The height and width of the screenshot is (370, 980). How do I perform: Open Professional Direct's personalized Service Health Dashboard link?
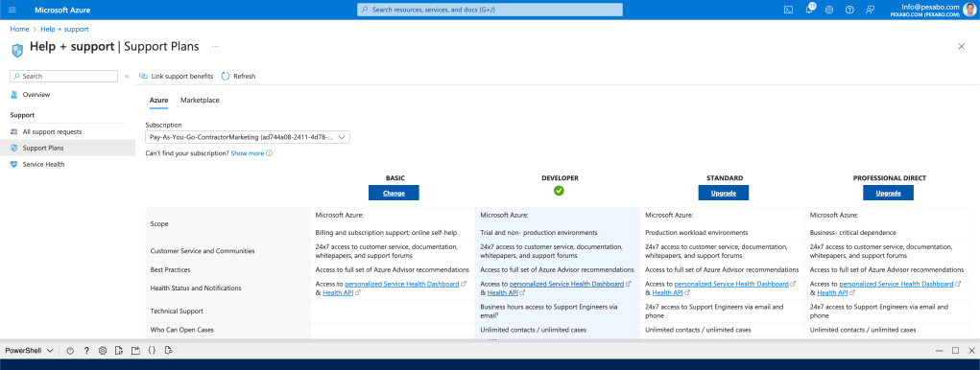[x=896, y=284]
